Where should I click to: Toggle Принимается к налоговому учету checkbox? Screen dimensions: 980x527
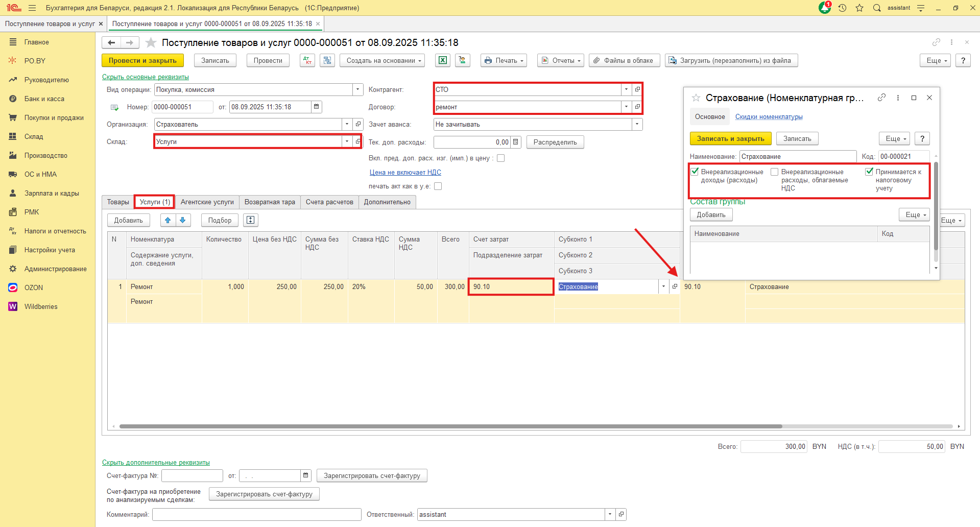pos(869,172)
